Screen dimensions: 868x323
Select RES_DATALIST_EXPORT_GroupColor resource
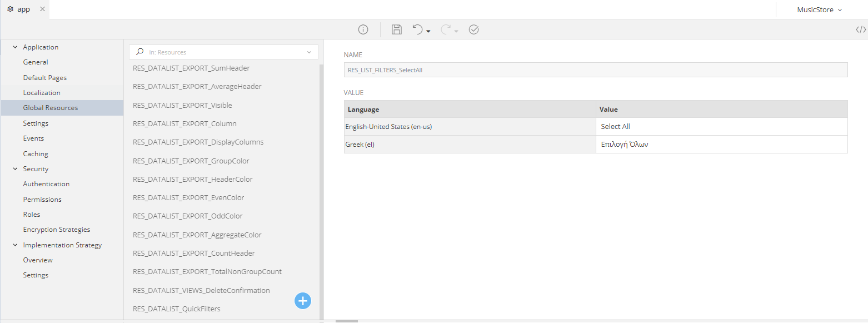click(x=191, y=161)
